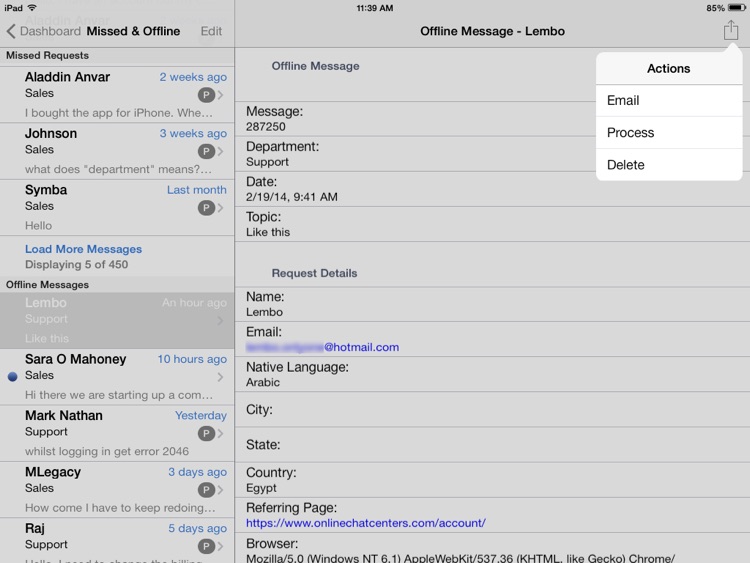Tap the Wi-Fi icon in status bar

pos(32,8)
